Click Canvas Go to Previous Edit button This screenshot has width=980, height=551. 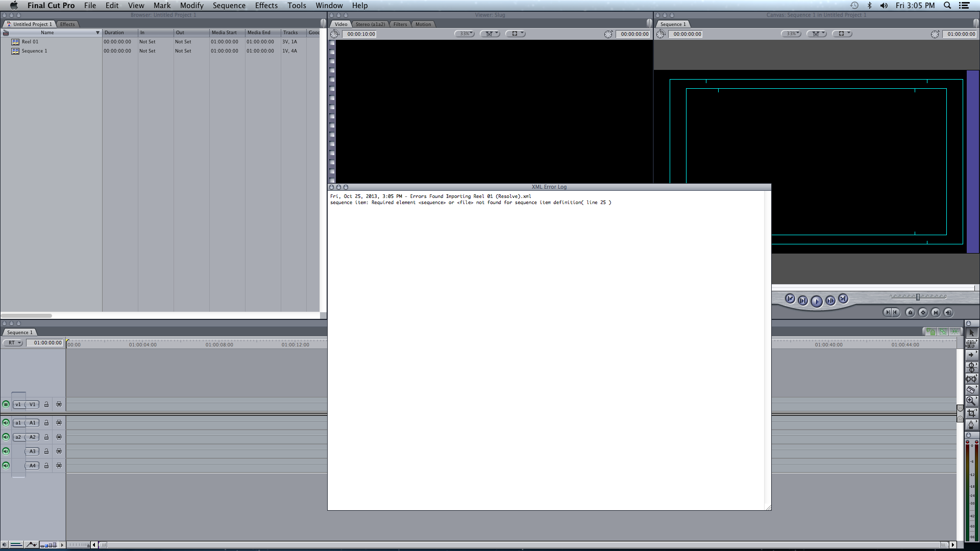tap(790, 299)
